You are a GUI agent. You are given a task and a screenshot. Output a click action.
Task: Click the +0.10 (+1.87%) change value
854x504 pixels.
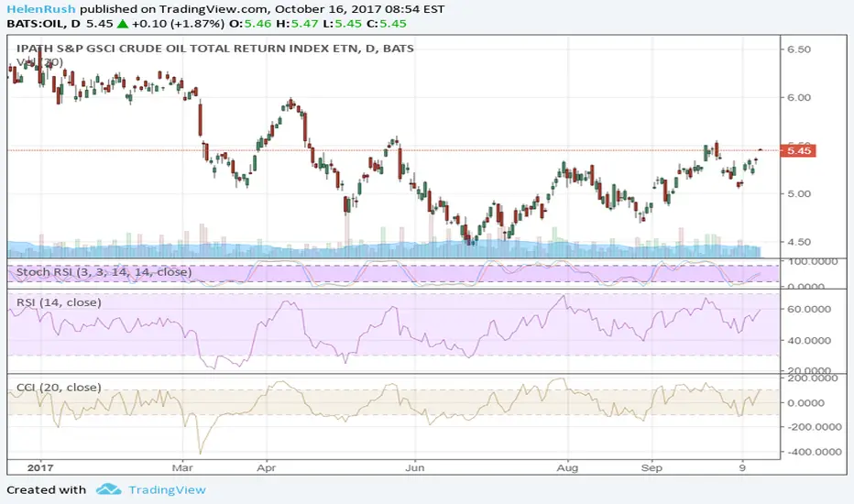tap(178, 24)
